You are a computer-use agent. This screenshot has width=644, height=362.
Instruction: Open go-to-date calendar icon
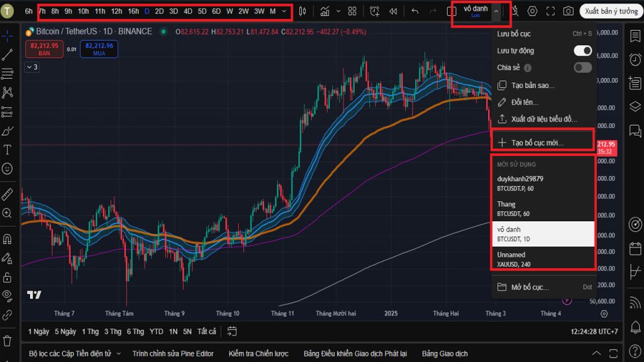pyautogui.click(x=231, y=331)
